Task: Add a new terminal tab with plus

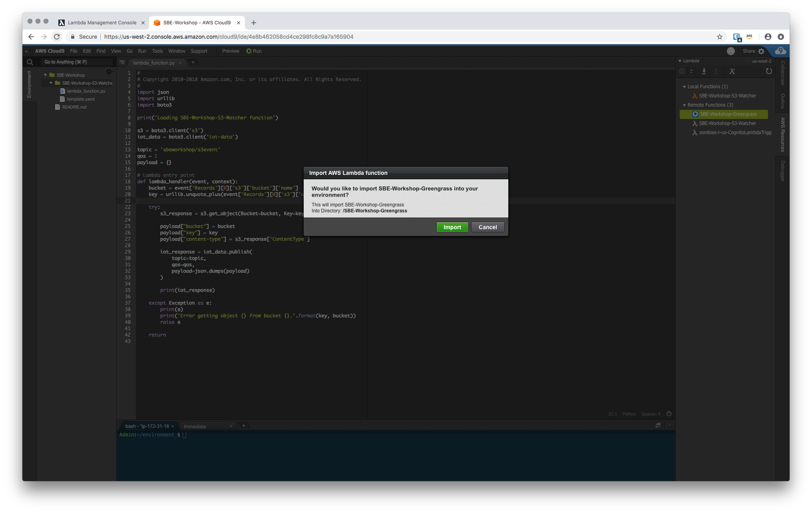Action: coord(244,426)
